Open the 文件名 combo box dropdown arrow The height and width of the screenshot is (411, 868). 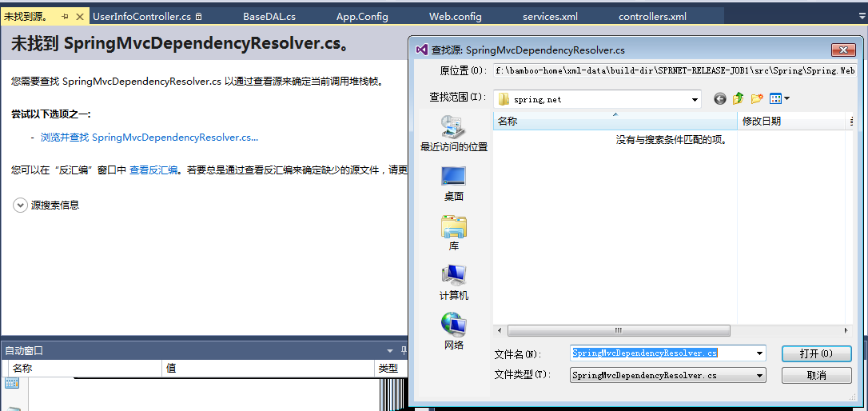coord(759,353)
